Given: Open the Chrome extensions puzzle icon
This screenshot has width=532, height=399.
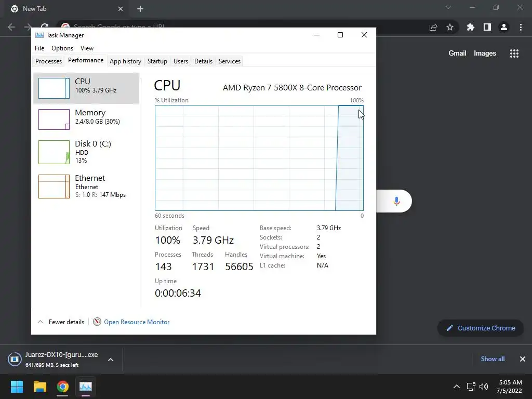Looking at the screenshot, I should point(471,27).
